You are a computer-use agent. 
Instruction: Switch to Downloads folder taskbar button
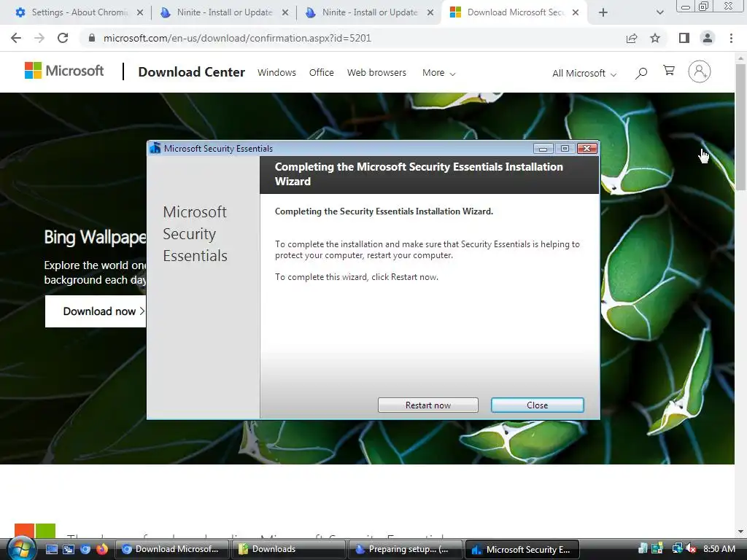(289, 549)
